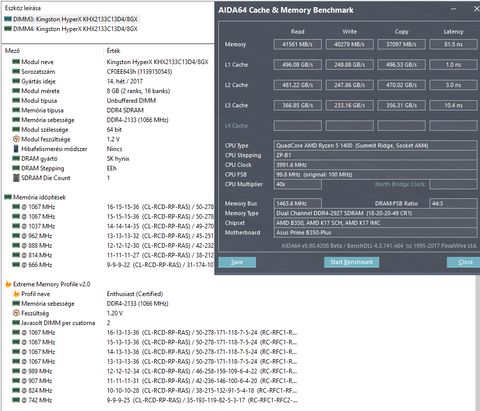480x411 pixels.
Task: Click CPU FSB field 99.8 MHz
Action: point(375,174)
